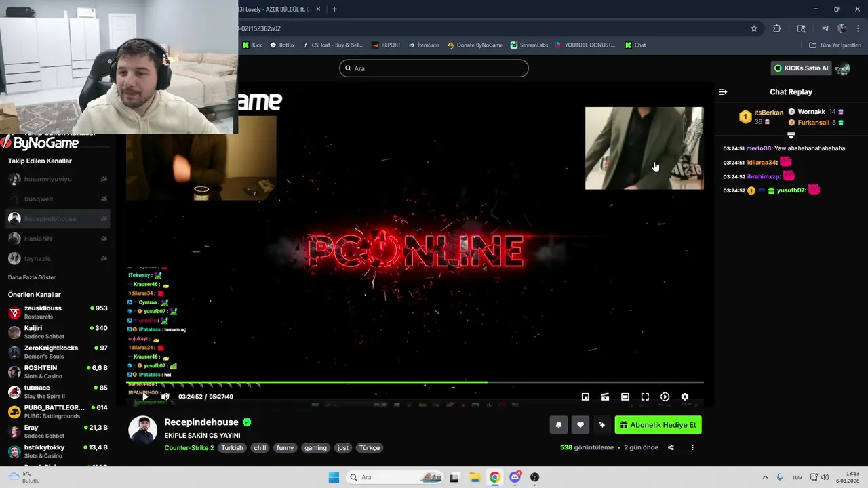Click username yusufb07 in chat replay
868x488 pixels.
click(791, 190)
